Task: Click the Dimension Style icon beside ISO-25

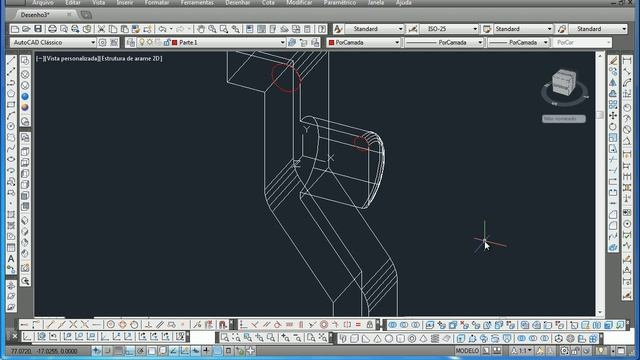Action: [x=413, y=29]
